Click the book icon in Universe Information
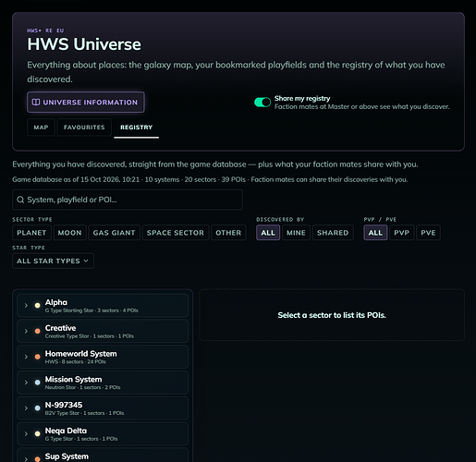 click(36, 102)
